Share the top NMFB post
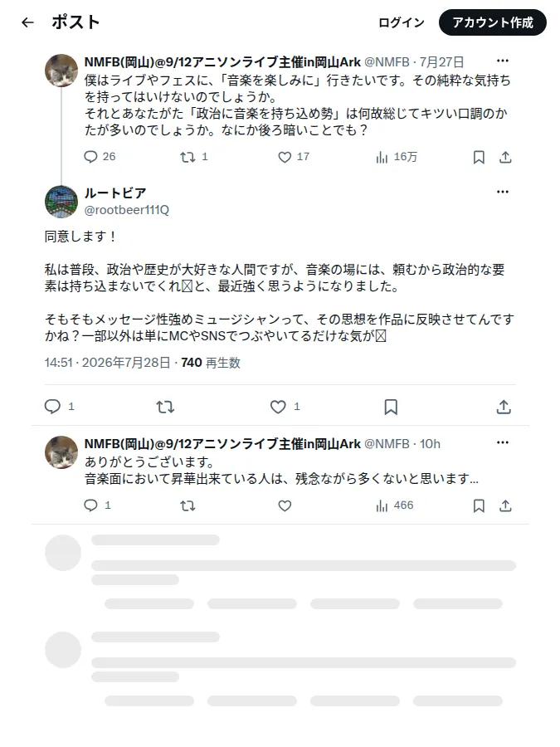The height and width of the screenshot is (747, 560). tap(505, 157)
